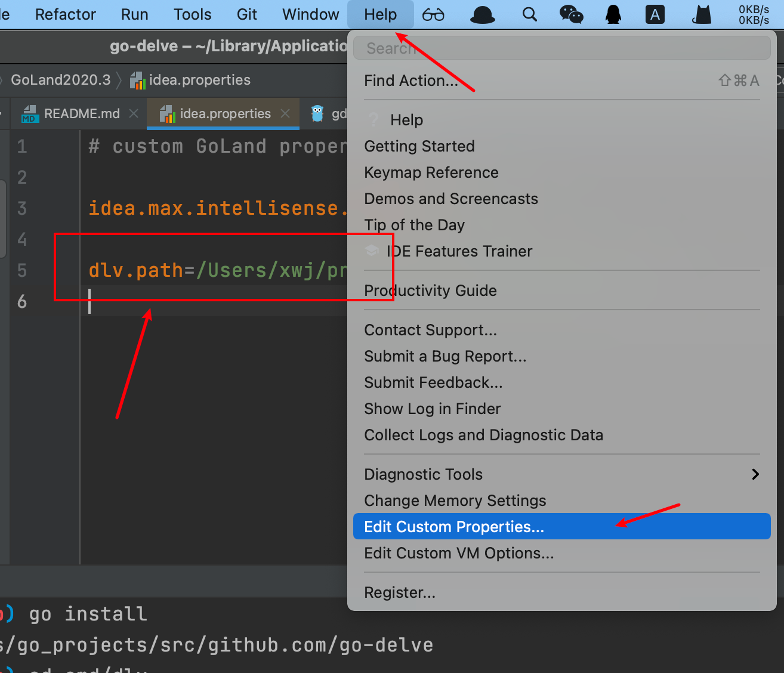Close the idea.properties tab
This screenshot has width=784, height=673.
pyautogui.click(x=286, y=113)
